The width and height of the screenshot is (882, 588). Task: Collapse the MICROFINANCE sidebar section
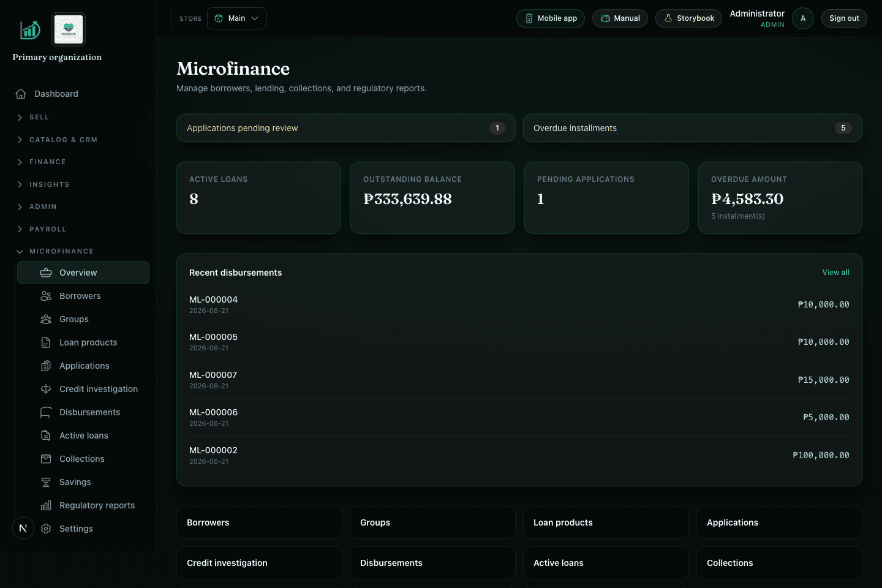pos(55,251)
